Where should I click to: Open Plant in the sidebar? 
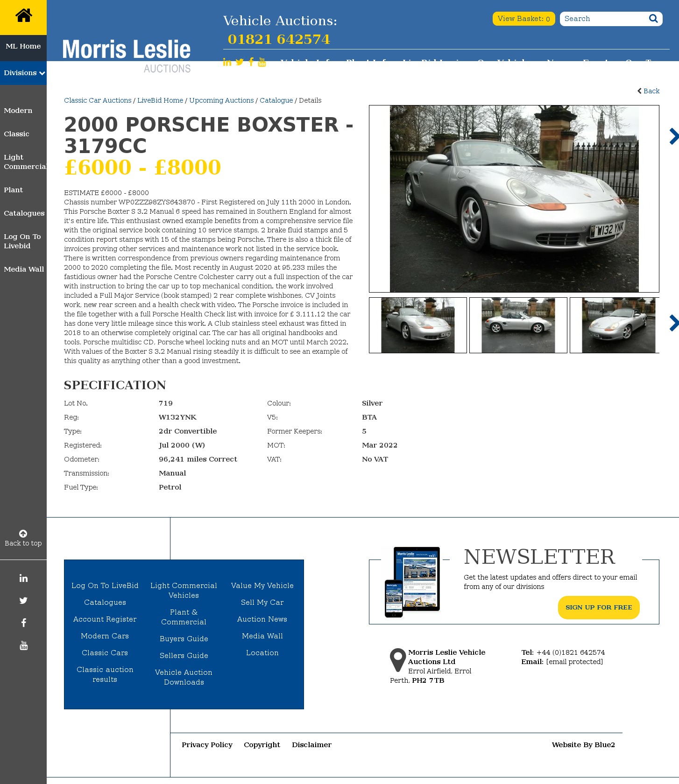pyautogui.click(x=13, y=190)
